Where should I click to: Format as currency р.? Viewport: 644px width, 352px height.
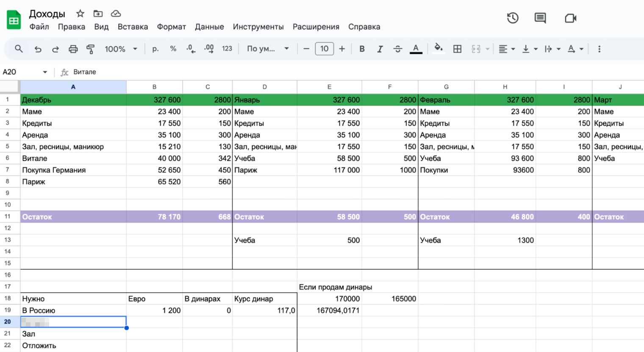point(155,49)
